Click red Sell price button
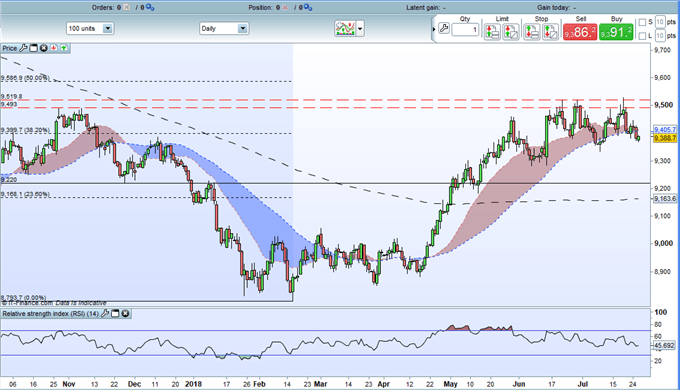Image resolution: width=680 pixels, height=390 pixels. click(580, 32)
